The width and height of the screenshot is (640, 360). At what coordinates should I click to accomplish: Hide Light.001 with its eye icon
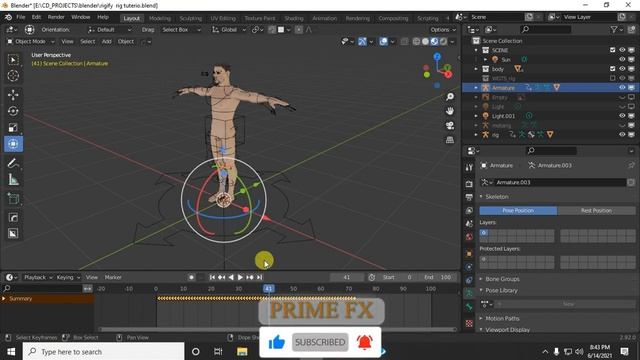pos(622,116)
